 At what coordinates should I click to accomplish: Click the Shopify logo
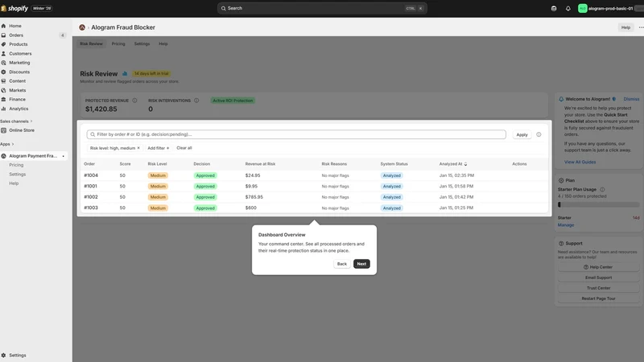[14, 8]
